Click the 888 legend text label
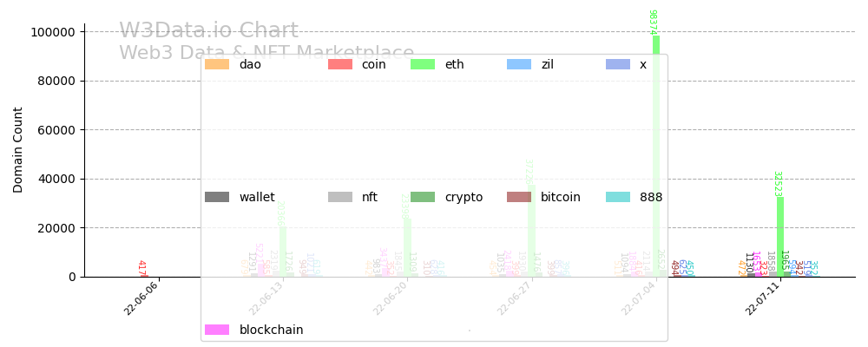 651,197
